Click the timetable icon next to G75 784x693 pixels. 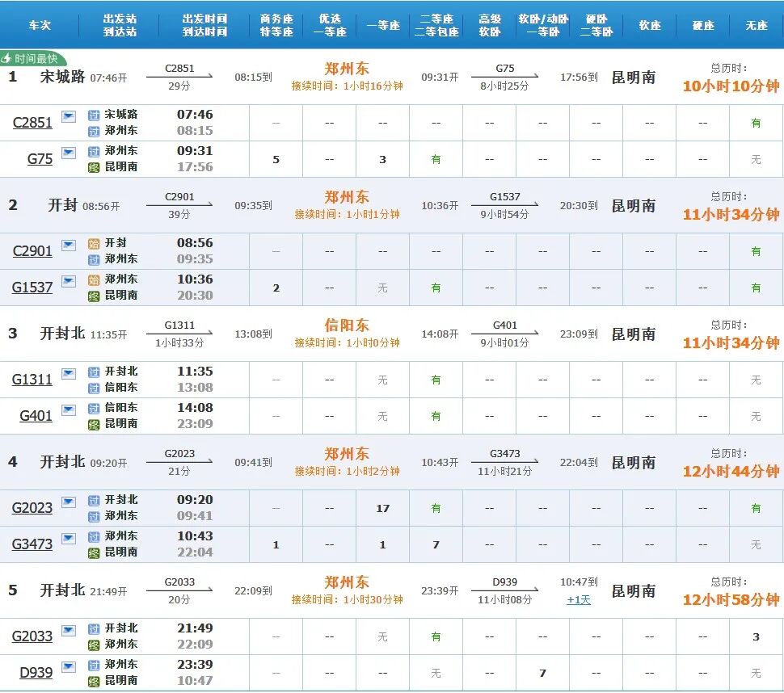pos(69,152)
